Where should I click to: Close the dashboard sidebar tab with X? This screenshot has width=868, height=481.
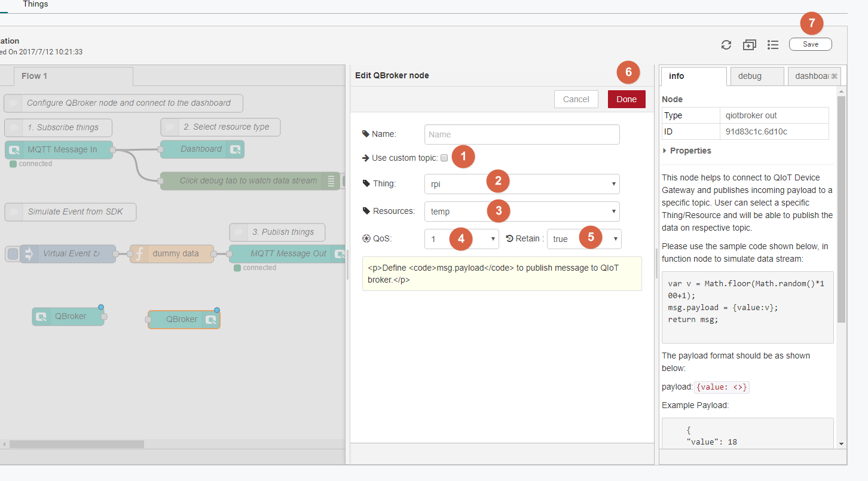[834, 76]
